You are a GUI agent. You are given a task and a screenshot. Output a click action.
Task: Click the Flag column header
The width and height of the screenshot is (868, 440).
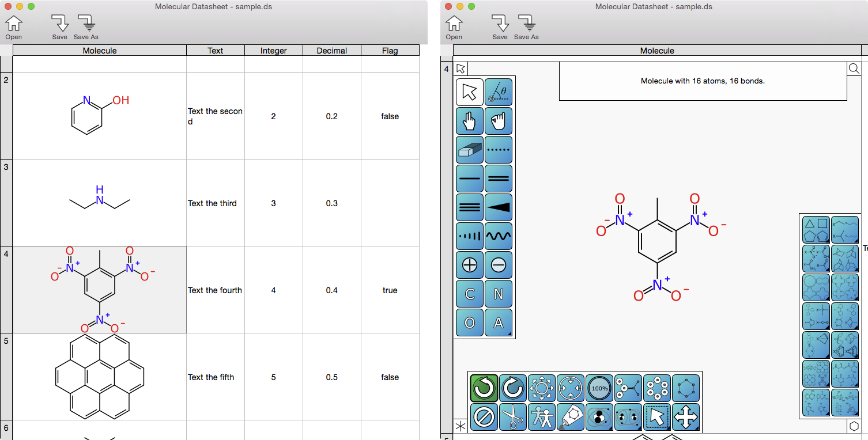(x=390, y=51)
